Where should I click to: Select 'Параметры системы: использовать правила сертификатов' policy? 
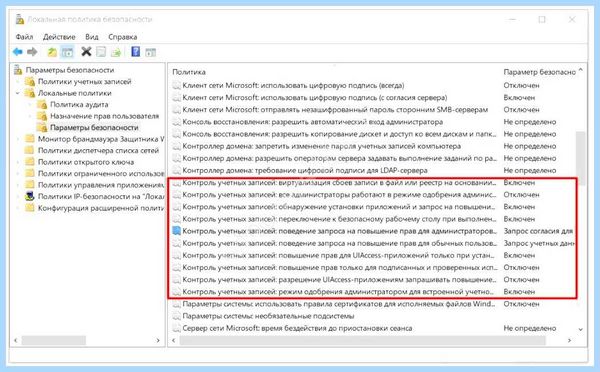[339, 304]
